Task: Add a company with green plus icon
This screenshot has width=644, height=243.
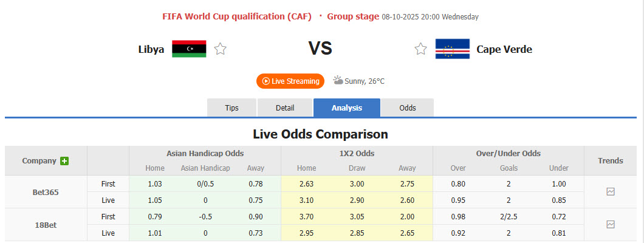Action: coord(64,161)
